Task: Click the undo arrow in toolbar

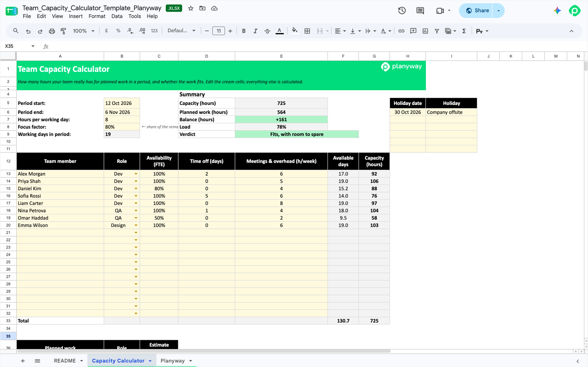Action: 28,31
